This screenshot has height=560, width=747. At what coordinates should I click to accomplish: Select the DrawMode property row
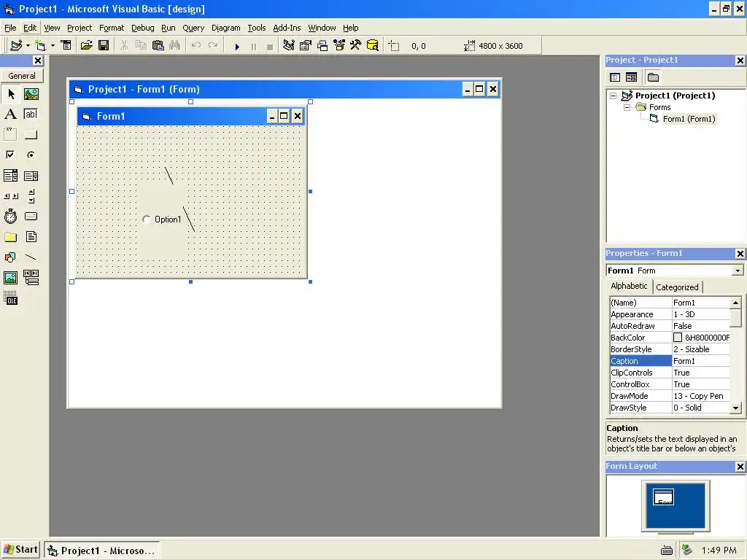coord(670,396)
